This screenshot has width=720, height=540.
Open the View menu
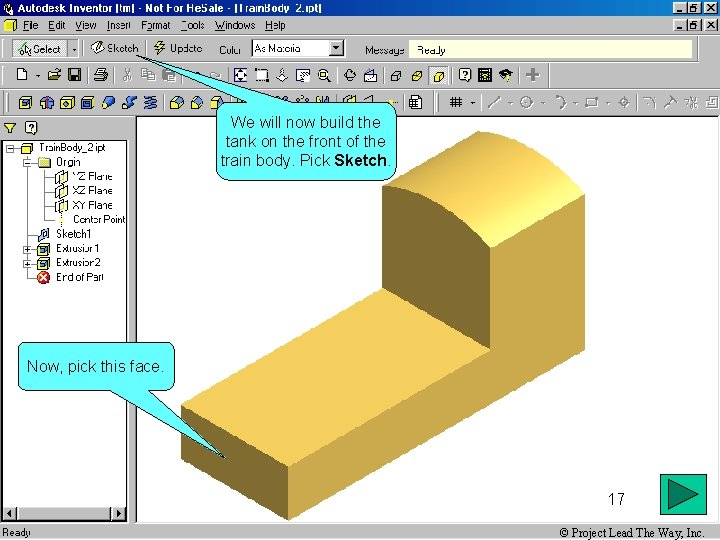[86, 25]
